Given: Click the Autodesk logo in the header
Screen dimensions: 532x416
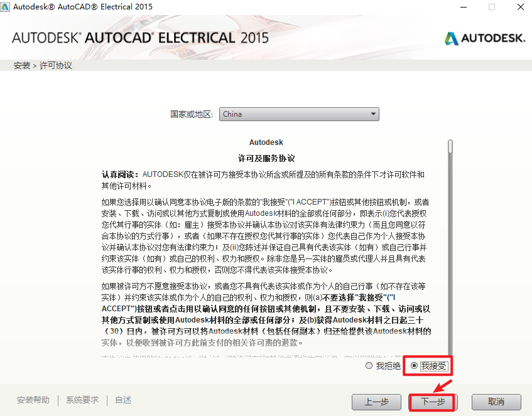Looking at the screenshot, I should pyautogui.click(x=485, y=38).
